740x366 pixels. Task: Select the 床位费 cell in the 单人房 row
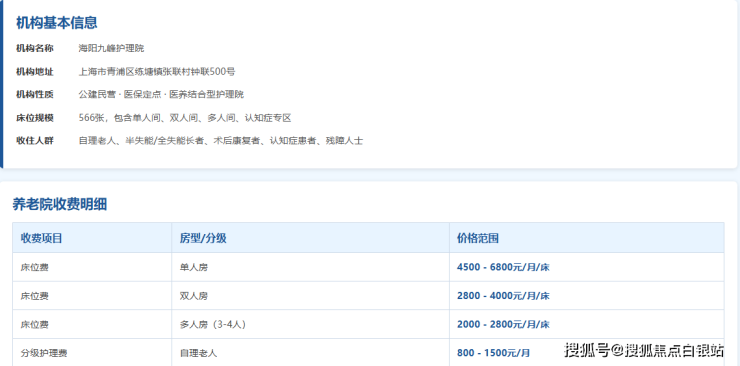92,267
